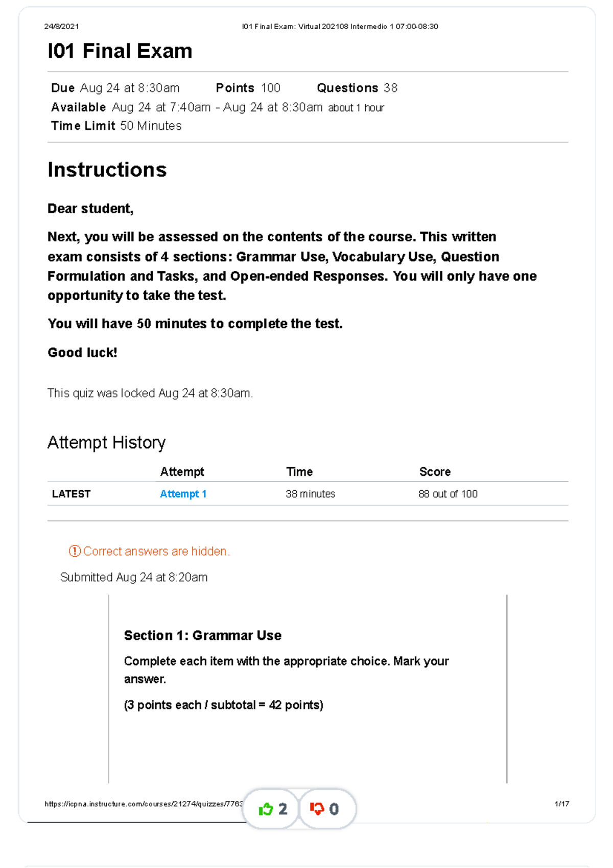
Task: Click the 'Section 1: Grammar Use' heading
Action: point(203,635)
